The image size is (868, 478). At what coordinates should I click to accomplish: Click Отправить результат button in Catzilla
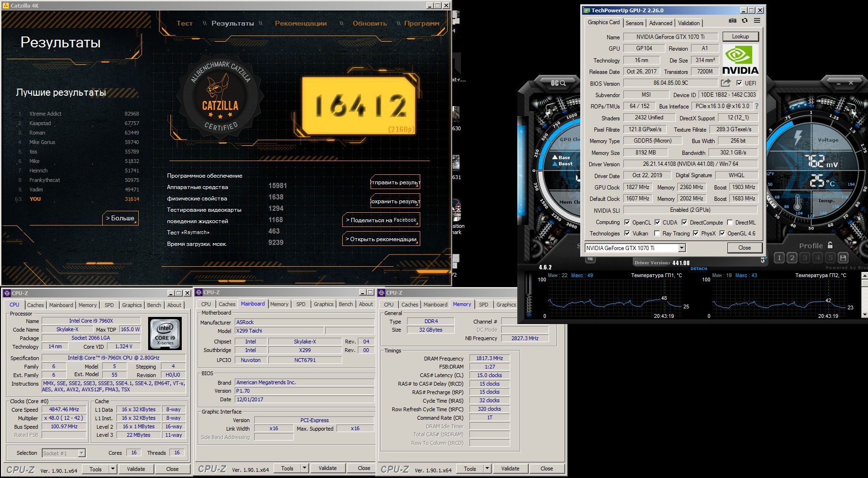[395, 182]
